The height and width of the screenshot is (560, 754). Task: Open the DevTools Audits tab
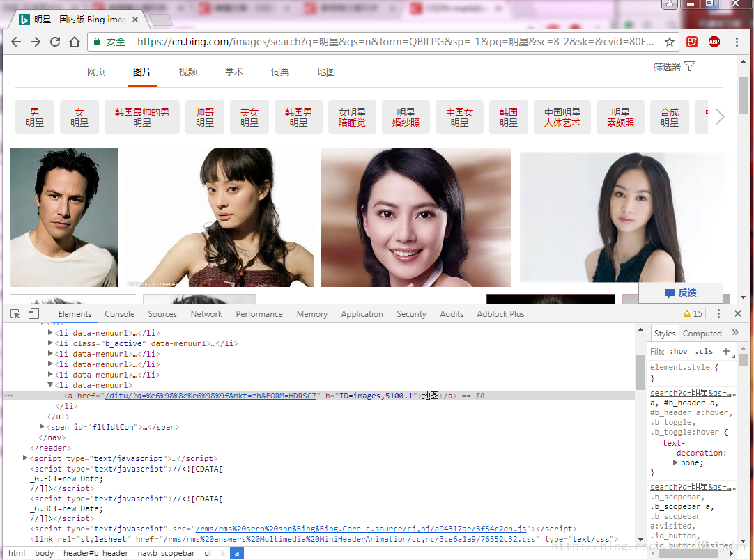pos(452,314)
